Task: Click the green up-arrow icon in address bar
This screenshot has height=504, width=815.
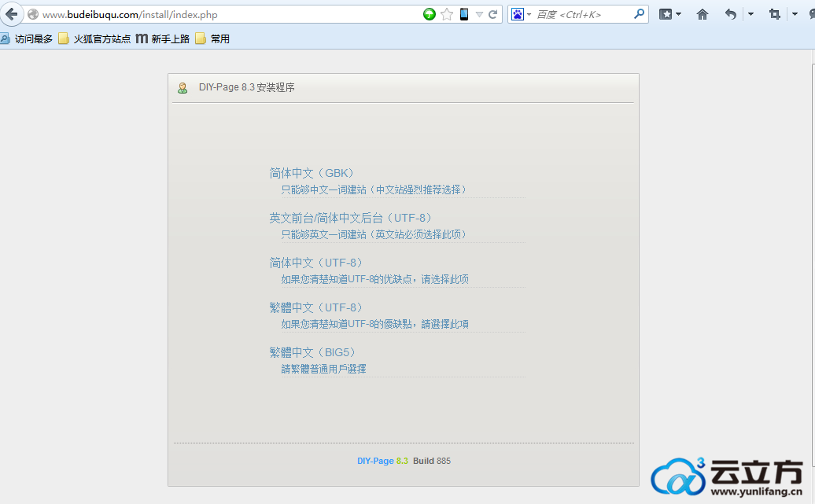Action: [x=429, y=15]
